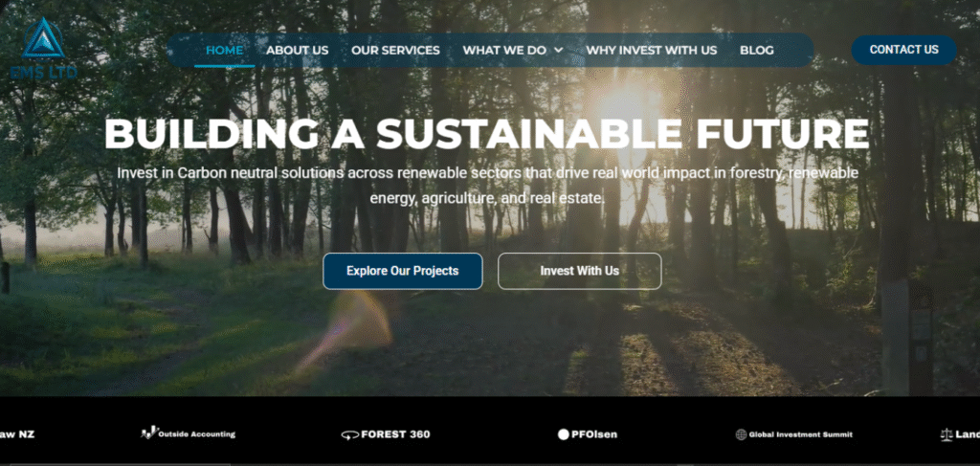This screenshot has height=466, width=980.
Task: Click the Explore Our Projects button
Action: (x=403, y=271)
